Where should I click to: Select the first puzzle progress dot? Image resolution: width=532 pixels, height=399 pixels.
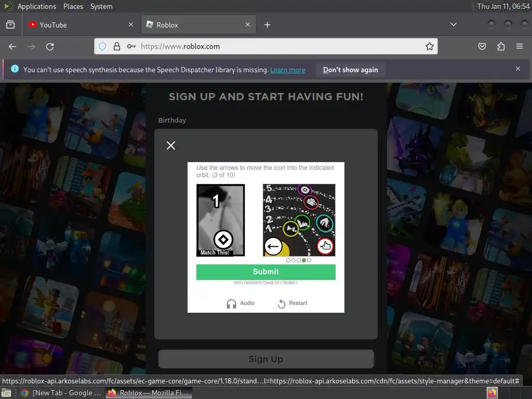point(288,260)
